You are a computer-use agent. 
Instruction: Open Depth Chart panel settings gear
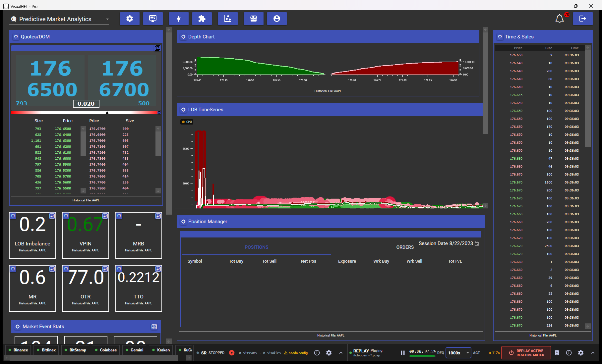pyautogui.click(x=183, y=37)
